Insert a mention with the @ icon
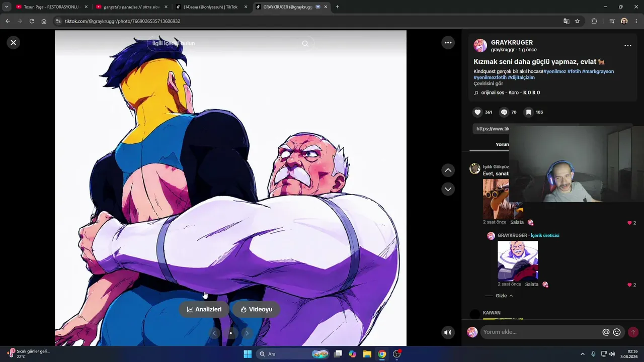644x362 pixels. tap(606, 332)
